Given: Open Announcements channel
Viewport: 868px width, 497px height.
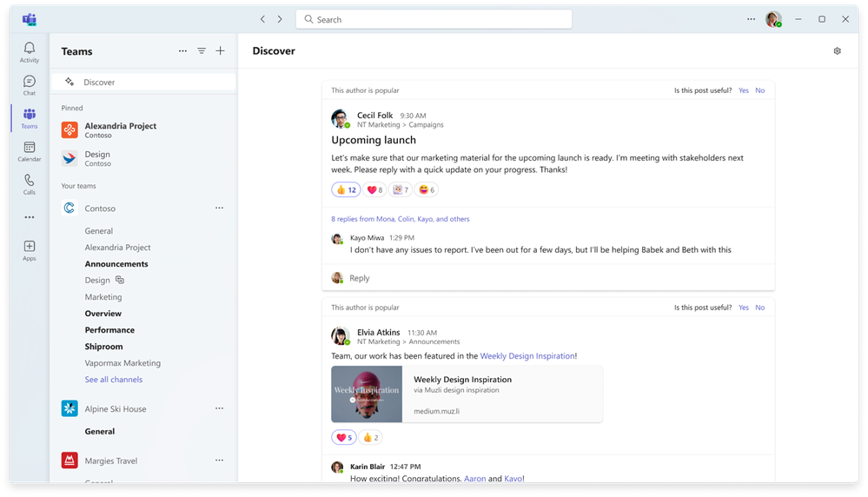Looking at the screenshot, I should [x=116, y=264].
